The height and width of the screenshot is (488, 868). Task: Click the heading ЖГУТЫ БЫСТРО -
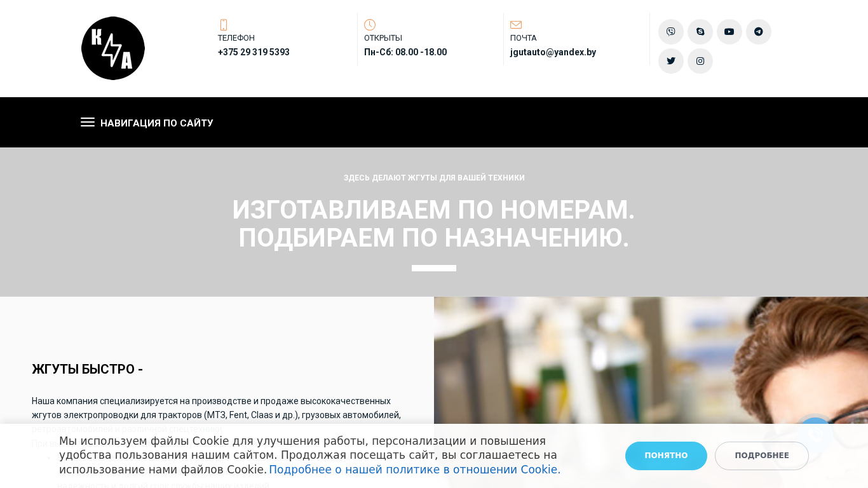(x=87, y=369)
